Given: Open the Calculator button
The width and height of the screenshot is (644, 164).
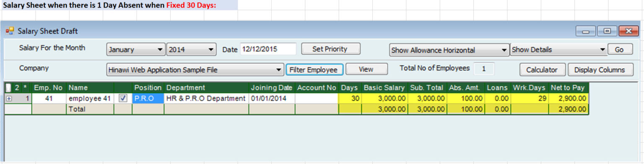Looking at the screenshot, I should point(542,70).
